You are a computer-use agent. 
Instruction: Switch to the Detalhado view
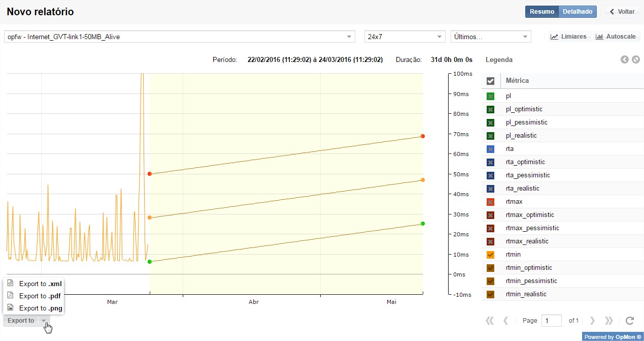click(x=578, y=12)
